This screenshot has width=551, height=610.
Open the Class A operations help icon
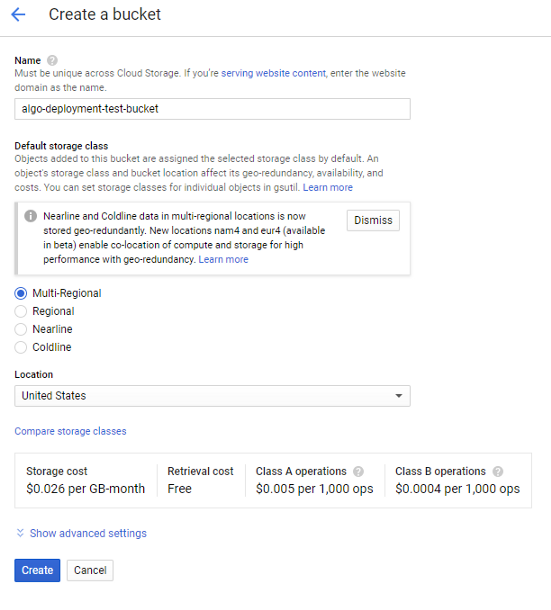[358, 472]
